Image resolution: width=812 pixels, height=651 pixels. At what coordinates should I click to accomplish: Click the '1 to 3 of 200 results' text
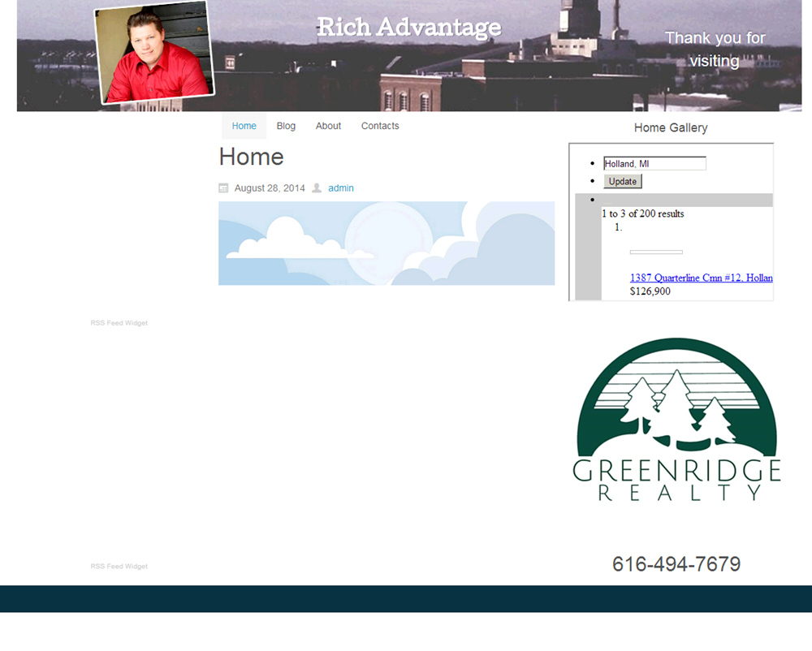pos(642,213)
